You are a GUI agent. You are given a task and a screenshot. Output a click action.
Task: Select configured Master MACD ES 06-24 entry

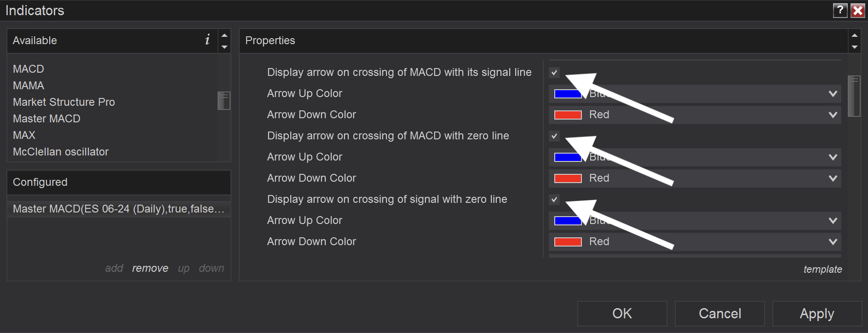click(119, 209)
